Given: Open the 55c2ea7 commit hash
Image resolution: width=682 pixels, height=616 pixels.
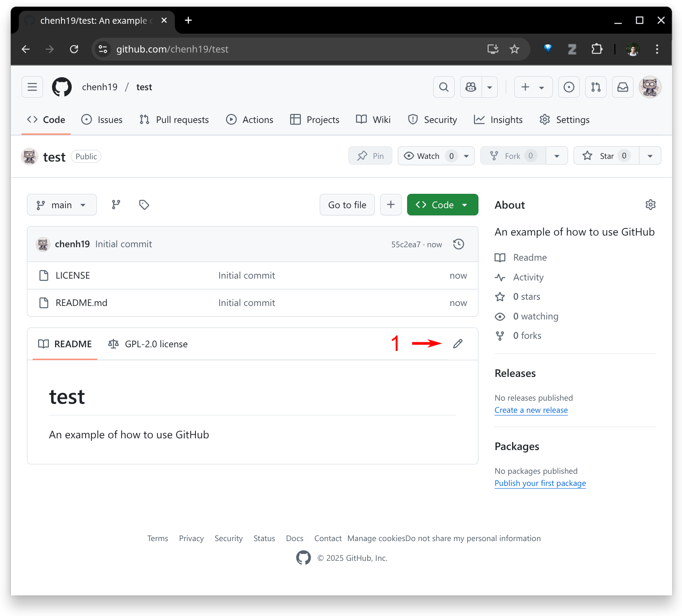Looking at the screenshot, I should click(406, 245).
